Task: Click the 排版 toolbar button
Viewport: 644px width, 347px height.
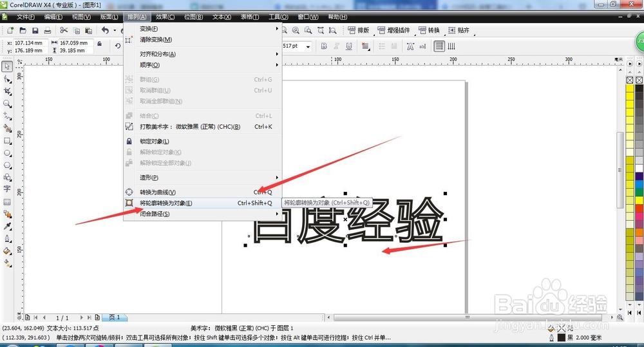Action: 359,30
